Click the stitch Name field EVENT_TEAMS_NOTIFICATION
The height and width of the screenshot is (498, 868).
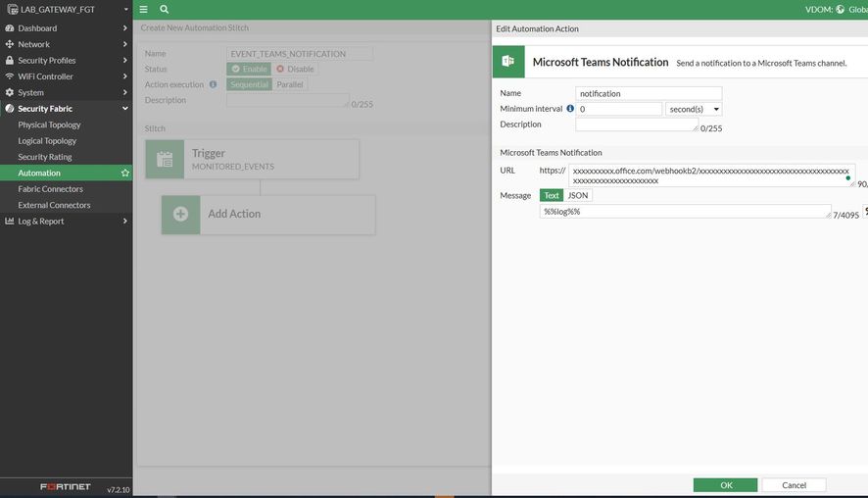tap(300, 54)
